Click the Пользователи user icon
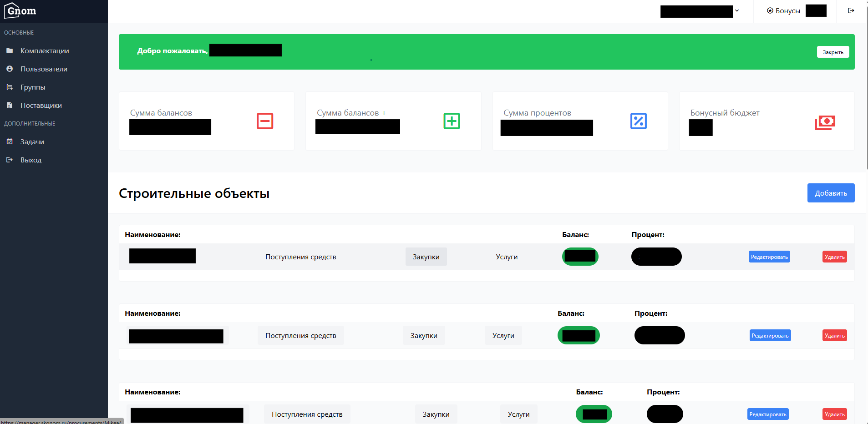 tap(10, 69)
